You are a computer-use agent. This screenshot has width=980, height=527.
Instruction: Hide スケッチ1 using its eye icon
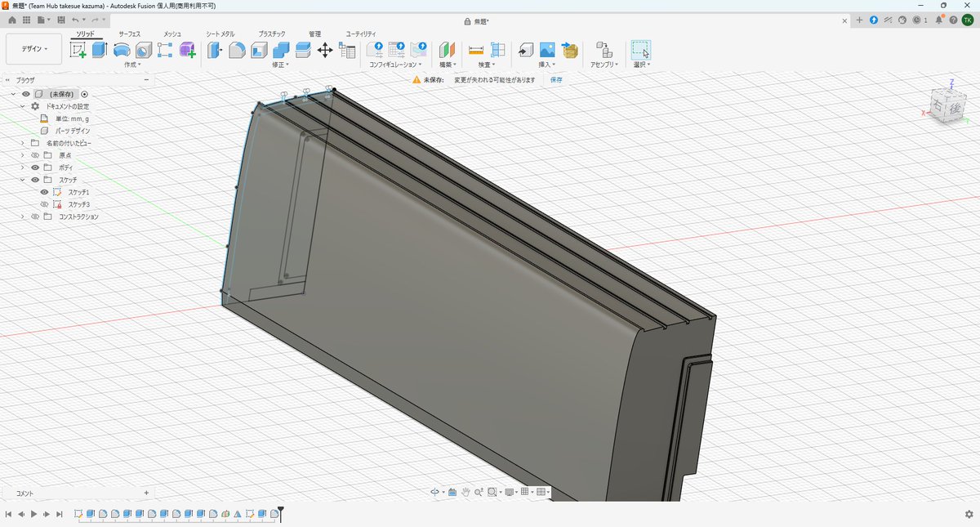coord(45,192)
